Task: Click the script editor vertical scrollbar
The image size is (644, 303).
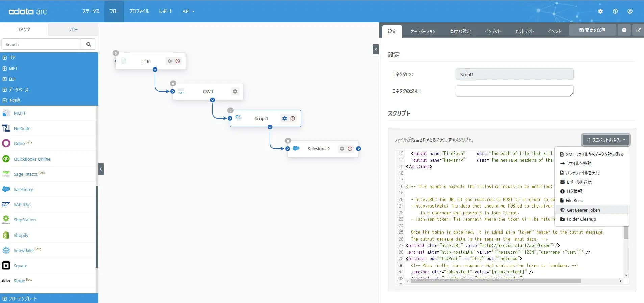Action: click(626, 232)
